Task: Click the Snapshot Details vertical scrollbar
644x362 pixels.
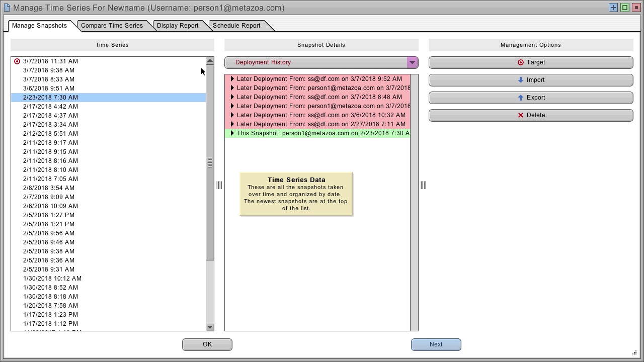Action: 414,203
